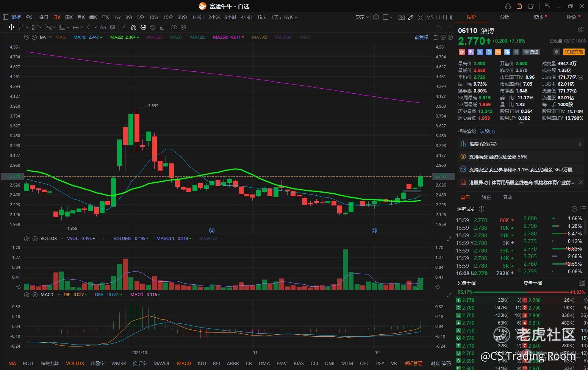Expand the 滔搏 (企业号) row chevron
The height and width of the screenshot is (370, 588).
580,144
